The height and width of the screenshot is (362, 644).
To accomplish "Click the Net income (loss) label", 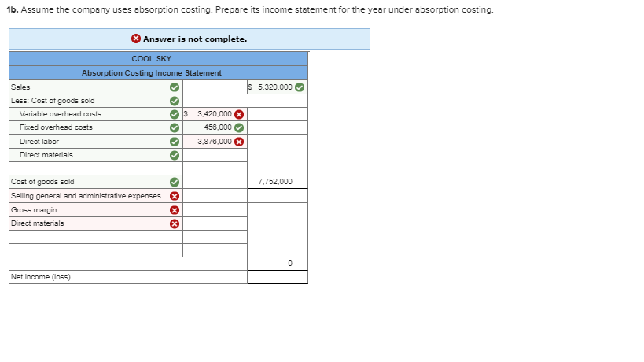I will (x=41, y=277).
